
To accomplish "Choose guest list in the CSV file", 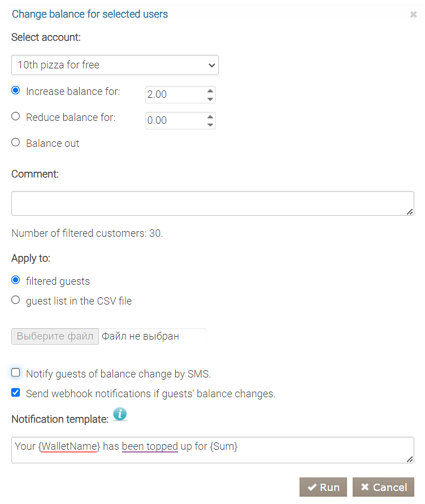I will pyautogui.click(x=16, y=300).
